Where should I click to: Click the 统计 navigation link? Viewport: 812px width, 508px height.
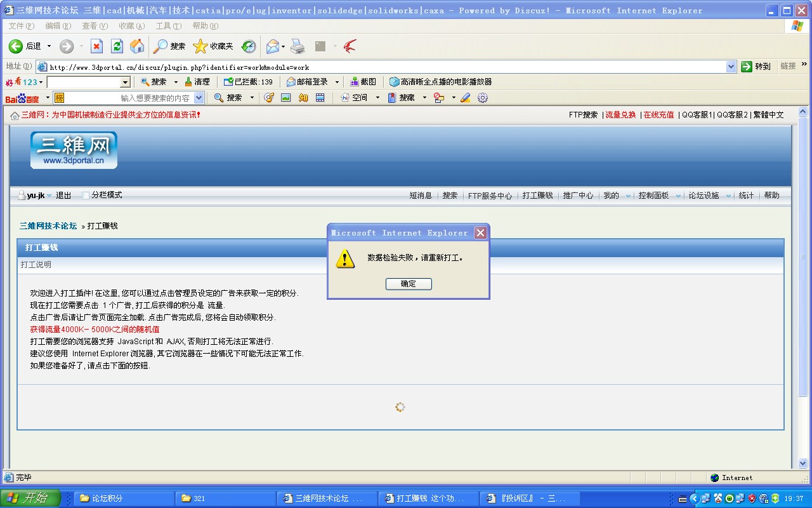747,196
